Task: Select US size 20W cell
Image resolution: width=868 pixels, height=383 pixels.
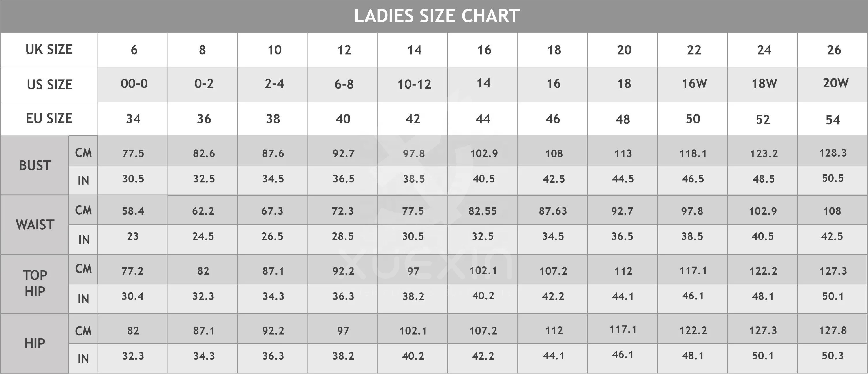Action: point(833,85)
